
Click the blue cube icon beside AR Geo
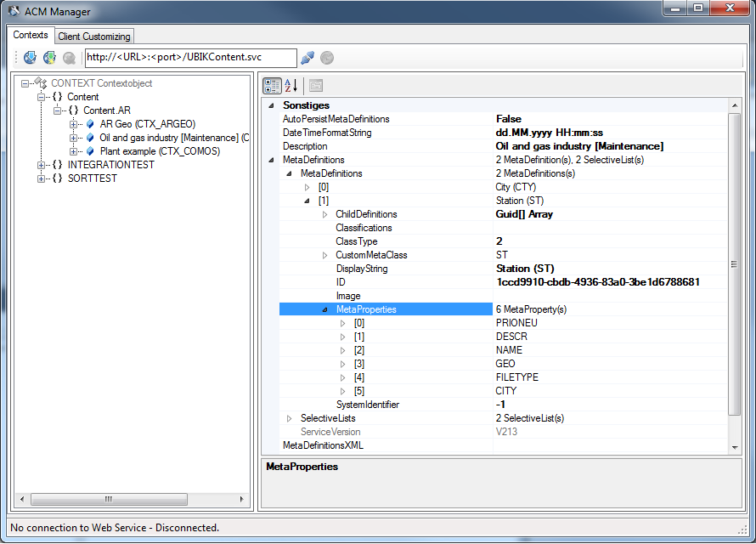[x=90, y=124]
